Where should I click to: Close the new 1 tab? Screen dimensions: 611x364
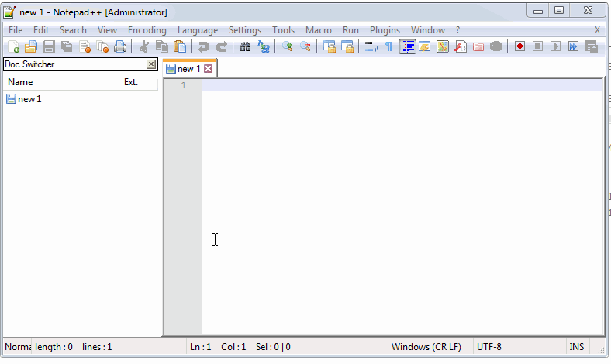(209, 69)
